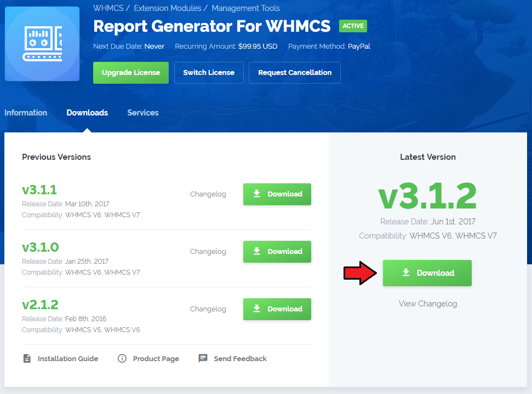This screenshot has width=532, height=394.
Task: Click the Report Generator For WHMCS title
Action: point(211,26)
